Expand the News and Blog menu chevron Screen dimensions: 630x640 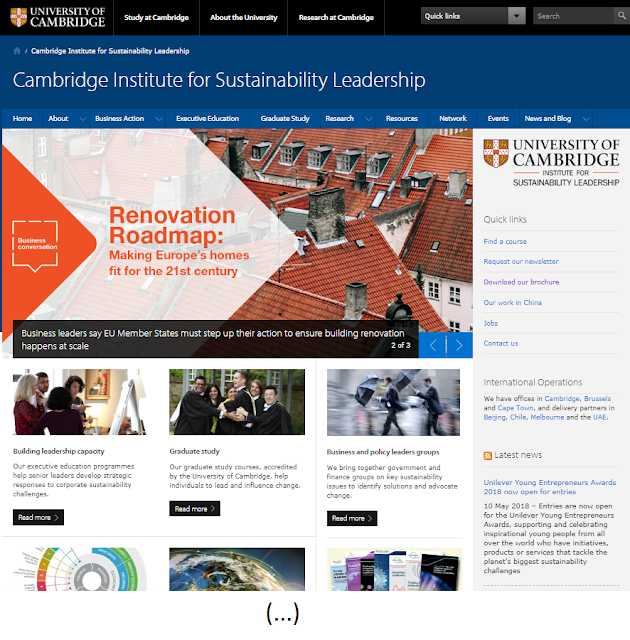[x=586, y=119]
